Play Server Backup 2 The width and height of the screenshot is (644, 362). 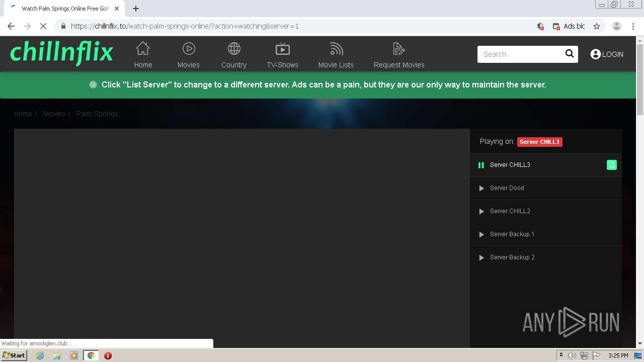pyautogui.click(x=481, y=257)
